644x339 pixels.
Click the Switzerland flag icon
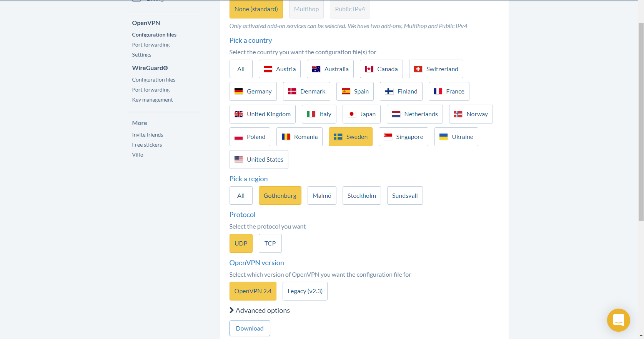coord(418,69)
